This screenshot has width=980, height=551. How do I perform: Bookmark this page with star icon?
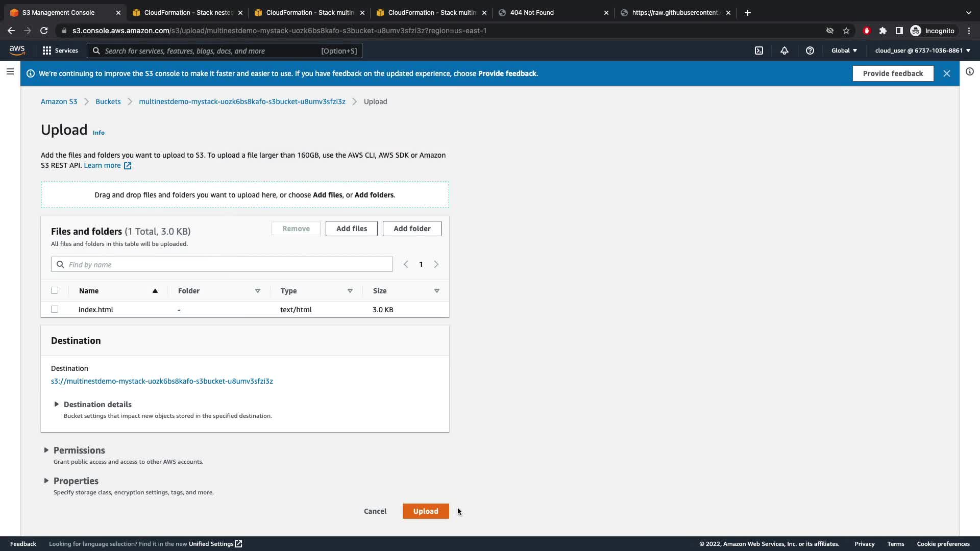pos(846,31)
